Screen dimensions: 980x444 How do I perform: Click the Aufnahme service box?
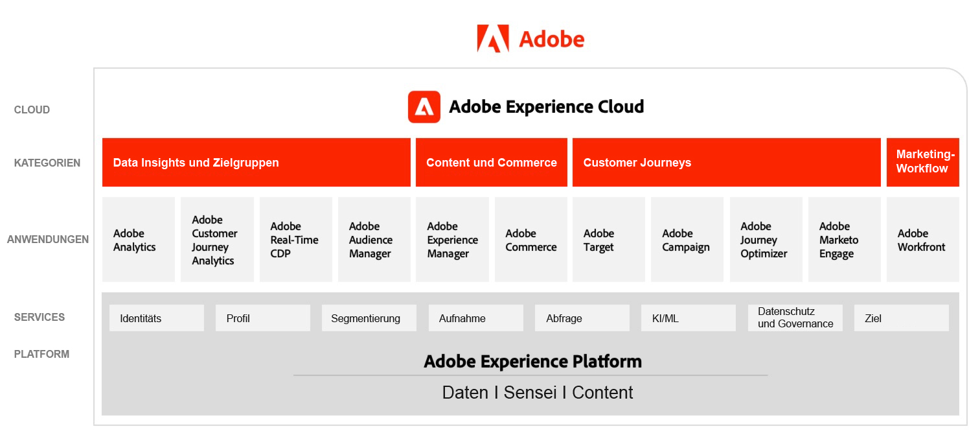click(x=476, y=318)
